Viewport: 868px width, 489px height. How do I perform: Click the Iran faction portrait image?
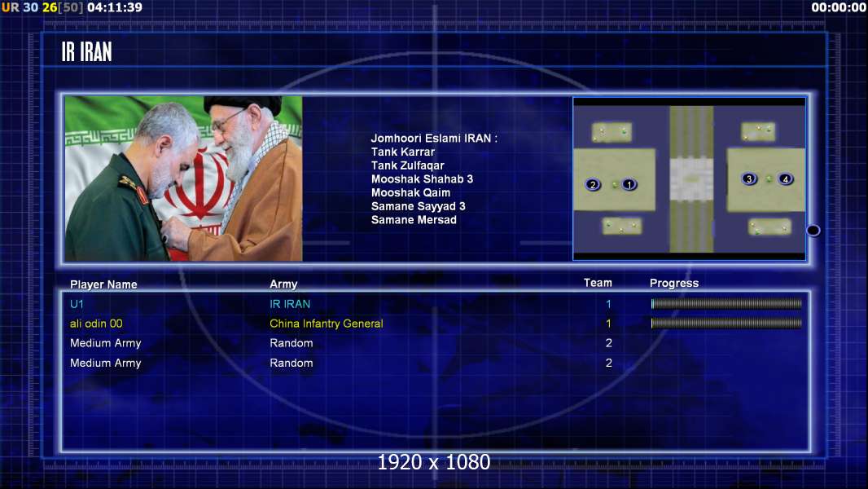pos(184,178)
